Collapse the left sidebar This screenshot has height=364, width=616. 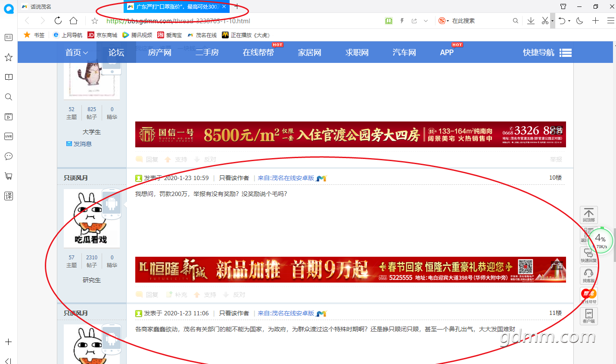click(x=9, y=361)
